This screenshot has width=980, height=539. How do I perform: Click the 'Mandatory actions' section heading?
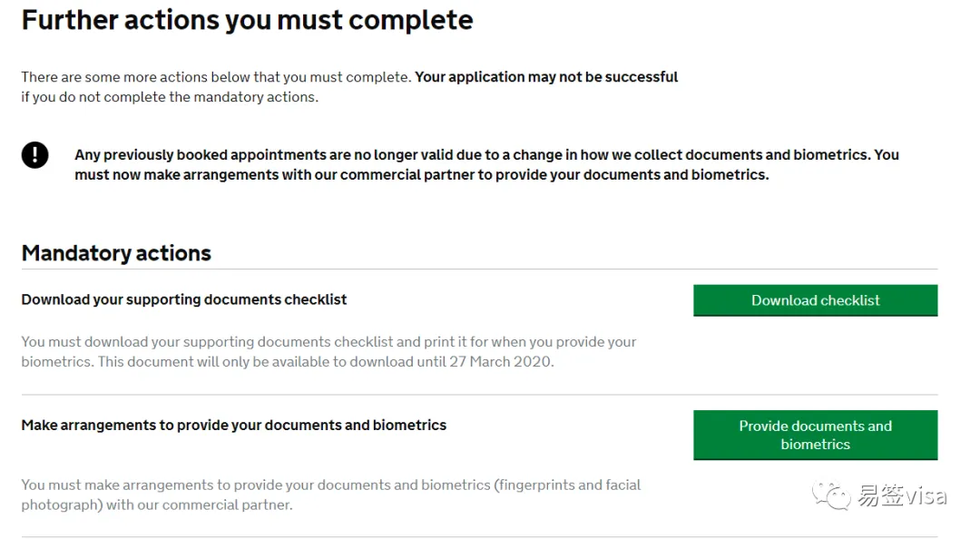tap(116, 253)
